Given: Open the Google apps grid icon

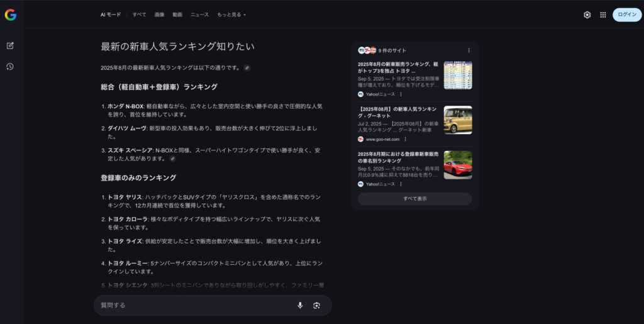Looking at the screenshot, I should (x=603, y=14).
